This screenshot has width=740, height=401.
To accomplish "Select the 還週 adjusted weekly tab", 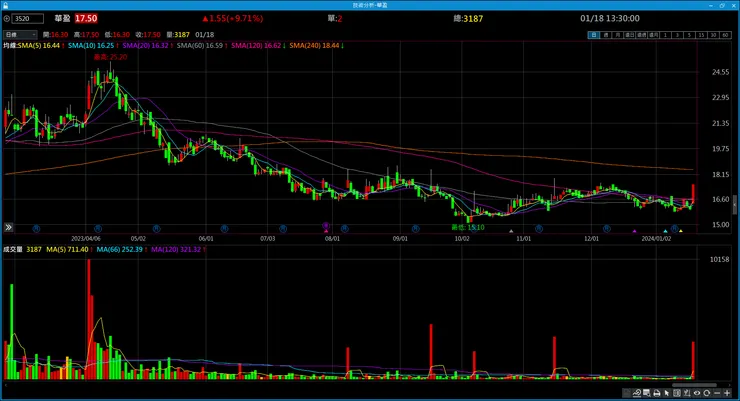I will pyautogui.click(x=641, y=35).
